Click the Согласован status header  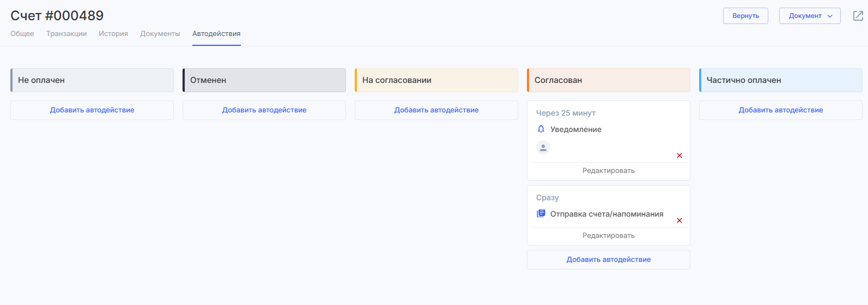[x=608, y=80]
